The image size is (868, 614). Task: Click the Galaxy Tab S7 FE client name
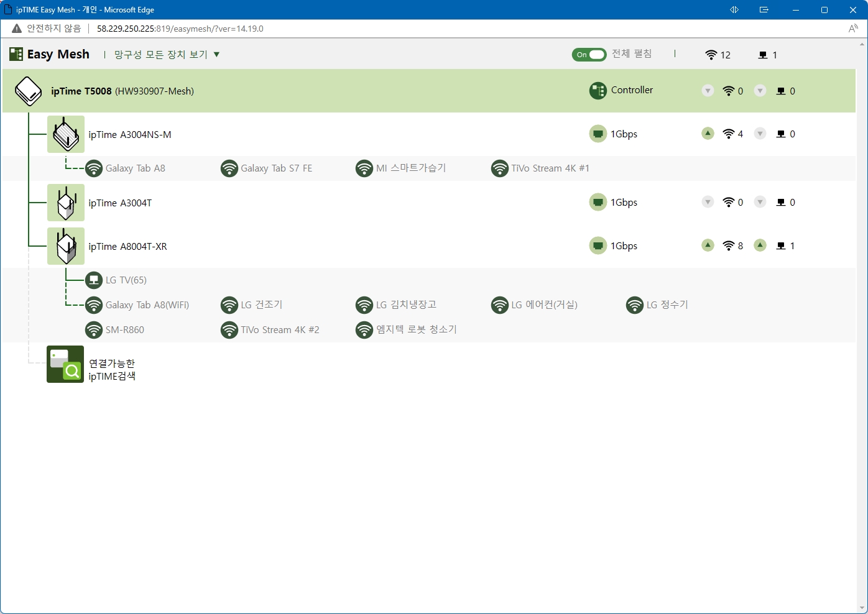[277, 168]
